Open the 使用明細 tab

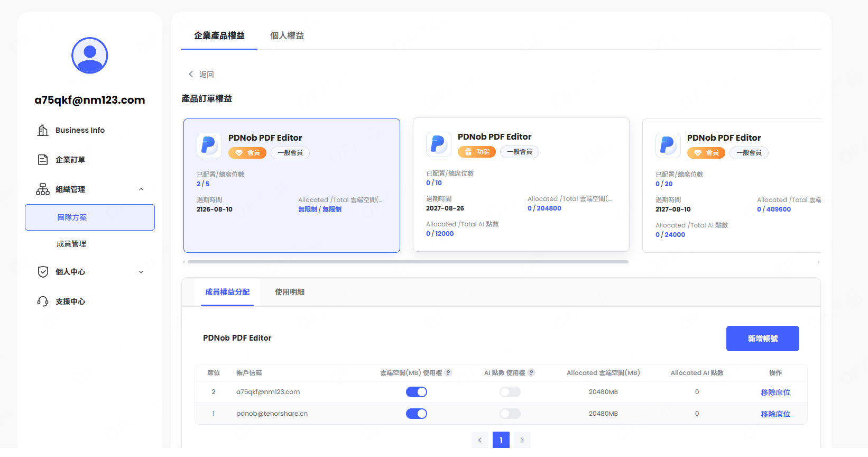[290, 292]
